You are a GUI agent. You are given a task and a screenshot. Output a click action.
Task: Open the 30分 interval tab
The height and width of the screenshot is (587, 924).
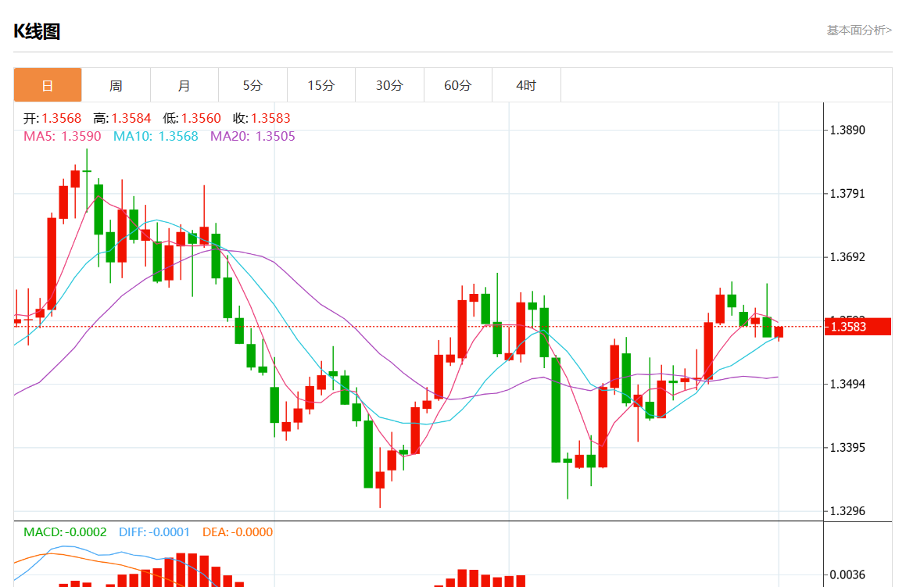[389, 85]
